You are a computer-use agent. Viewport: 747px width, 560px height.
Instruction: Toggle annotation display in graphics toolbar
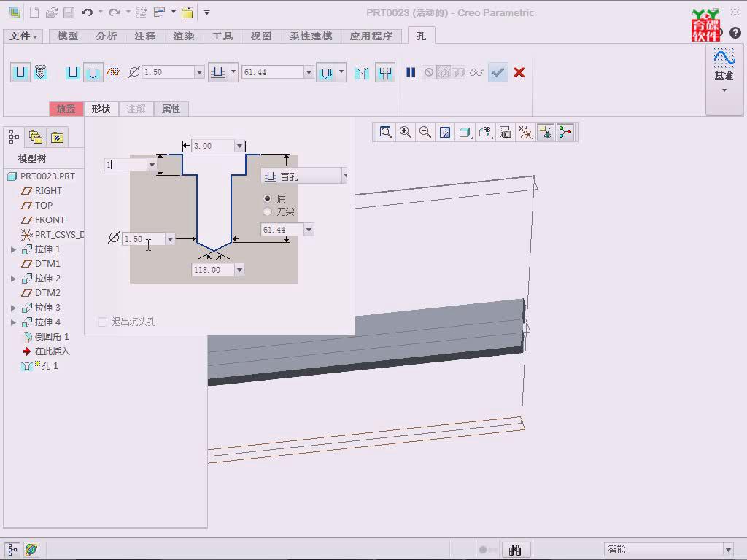tap(546, 132)
